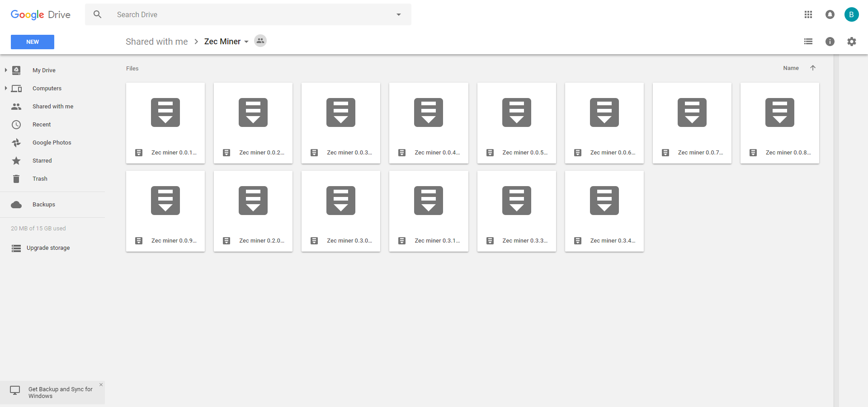868x407 pixels.
Task: Select Zec miner 0.0.2 file thumbnail
Action: click(x=253, y=123)
